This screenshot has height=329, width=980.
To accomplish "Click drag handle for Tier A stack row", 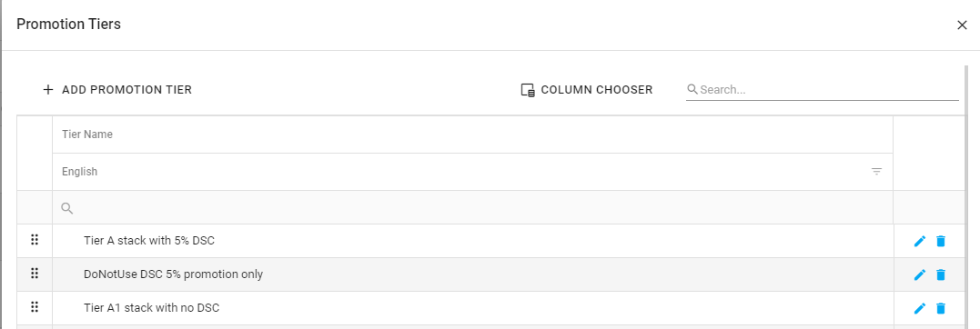I will [35, 240].
